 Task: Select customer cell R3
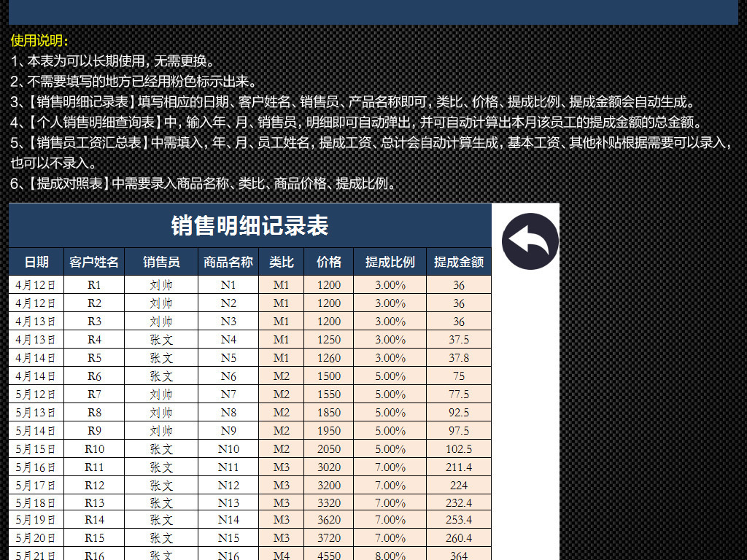[x=94, y=321]
